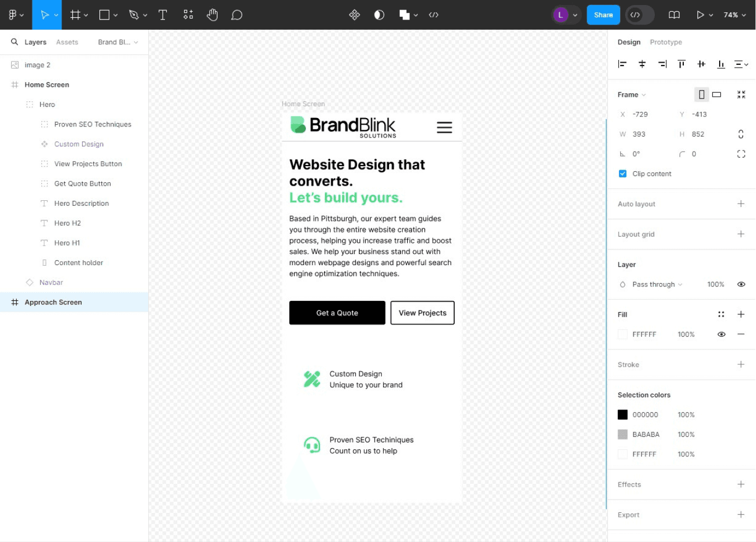Open Pass through blend mode dropdown

[657, 284]
